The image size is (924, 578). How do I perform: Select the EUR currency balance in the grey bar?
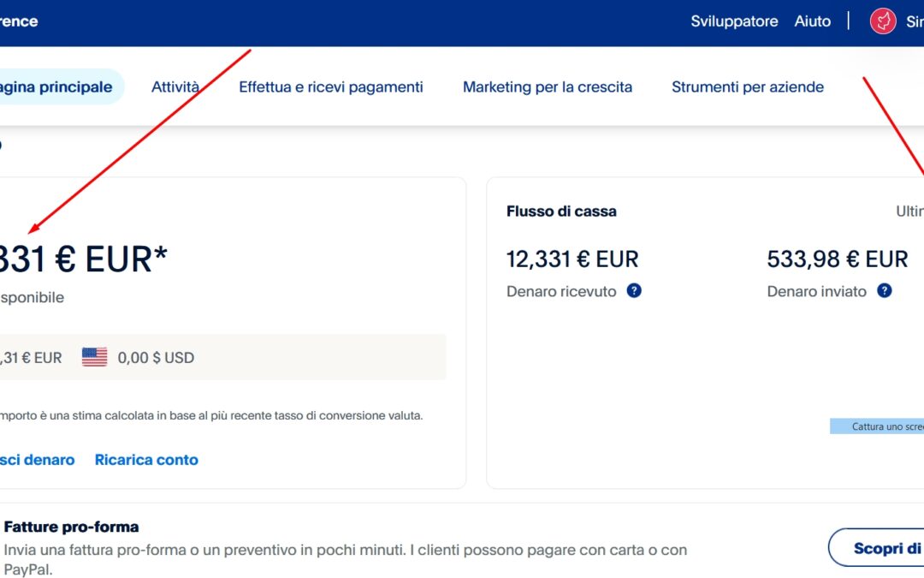(x=31, y=357)
